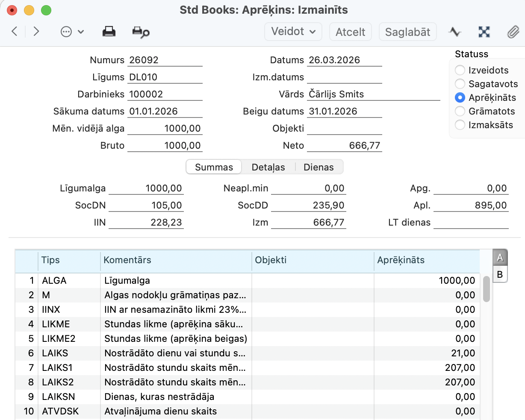The height and width of the screenshot is (420, 525).
Task: Select the Sagatavots status option
Action: coord(460,84)
